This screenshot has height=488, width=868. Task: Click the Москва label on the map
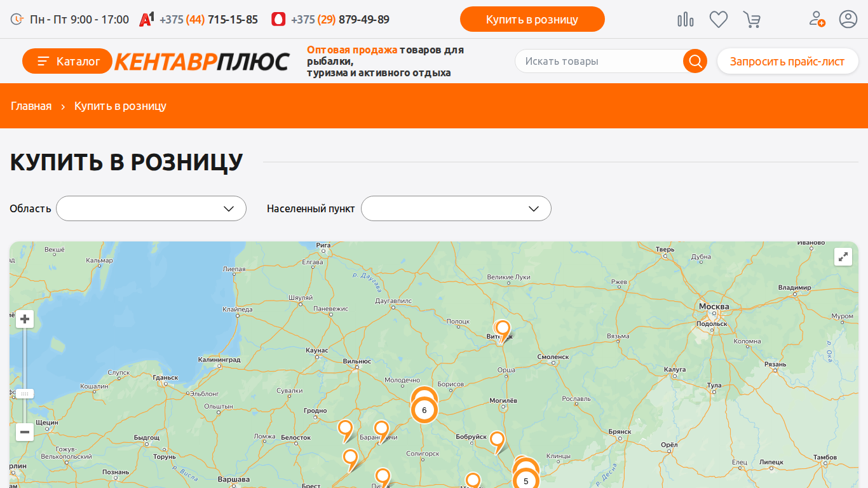tap(714, 306)
